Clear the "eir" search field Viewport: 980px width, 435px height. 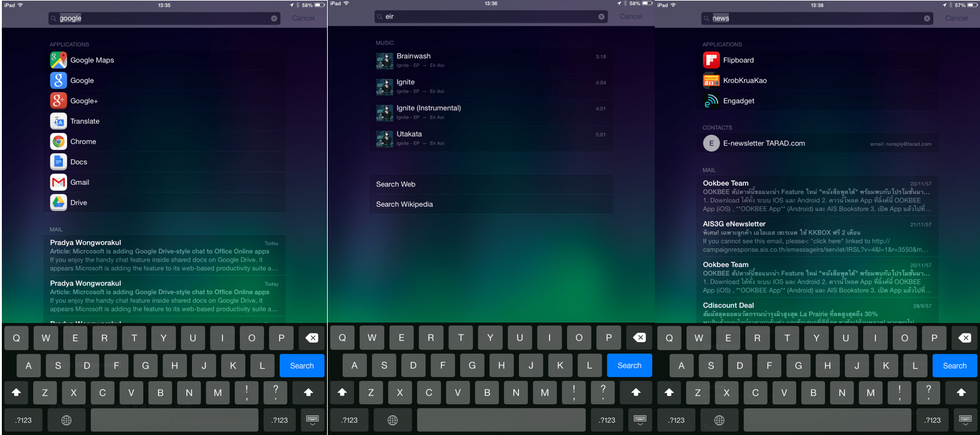click(601, 17)
